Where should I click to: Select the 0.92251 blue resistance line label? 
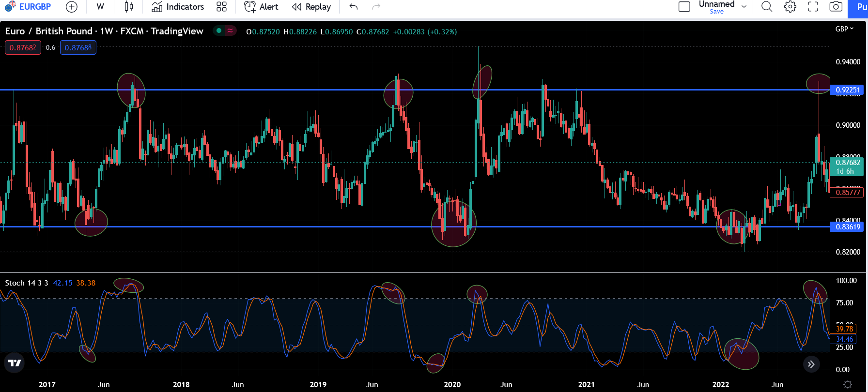[848, 90]
